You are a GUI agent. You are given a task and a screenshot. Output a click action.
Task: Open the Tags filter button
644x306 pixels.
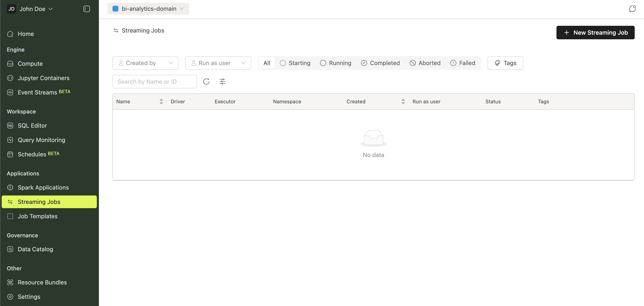(505, 63)
